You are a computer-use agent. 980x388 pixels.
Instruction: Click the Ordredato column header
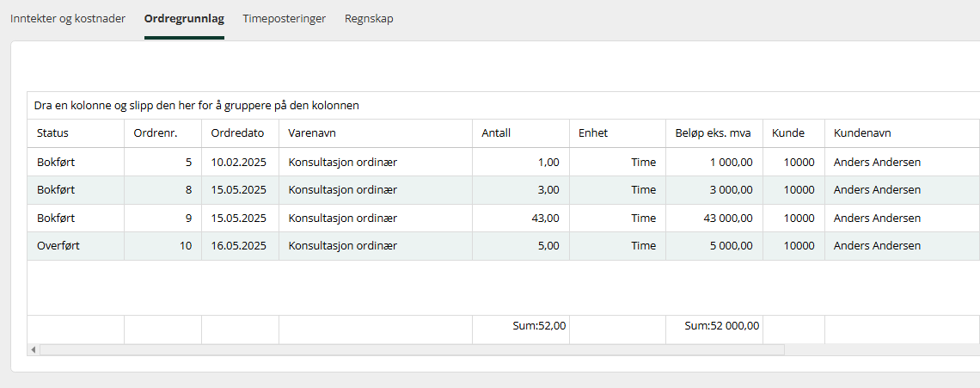click(240, 133)
